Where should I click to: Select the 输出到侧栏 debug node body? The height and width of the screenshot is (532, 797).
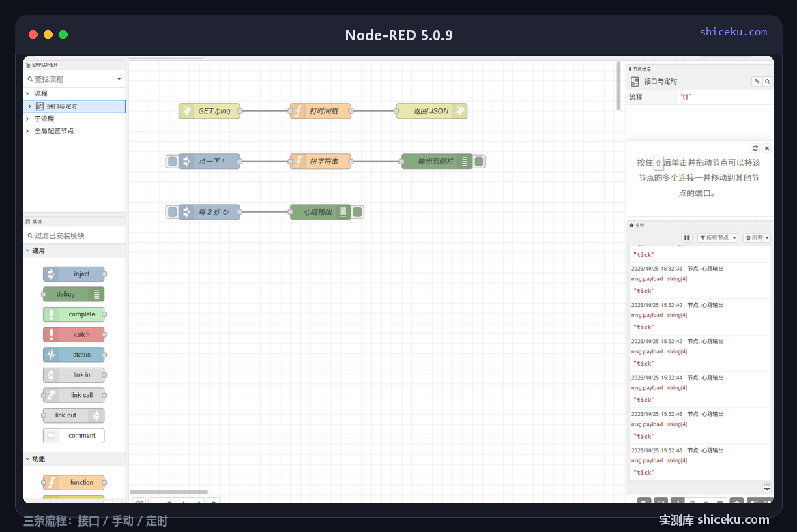pyautogui.click(x=437, y=161)
